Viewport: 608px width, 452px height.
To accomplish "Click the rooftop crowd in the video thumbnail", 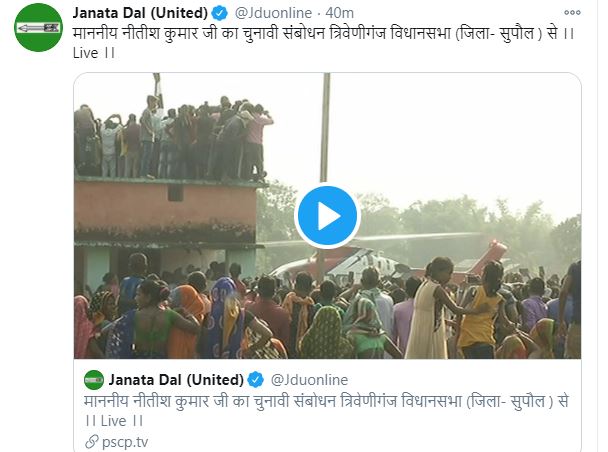I will pos(173,138).
